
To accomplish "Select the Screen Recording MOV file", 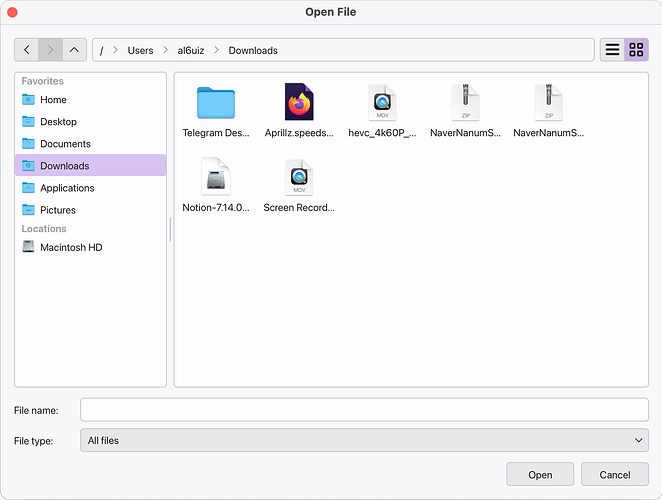I will (x=299, y=177).
